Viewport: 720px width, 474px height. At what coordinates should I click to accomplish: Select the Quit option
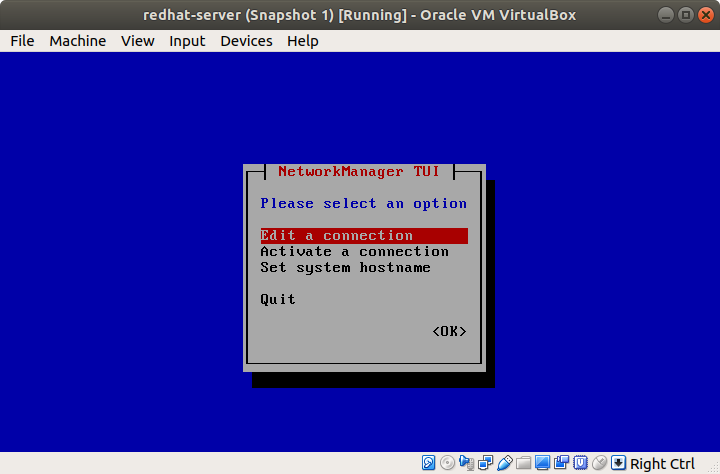(278, 299)
